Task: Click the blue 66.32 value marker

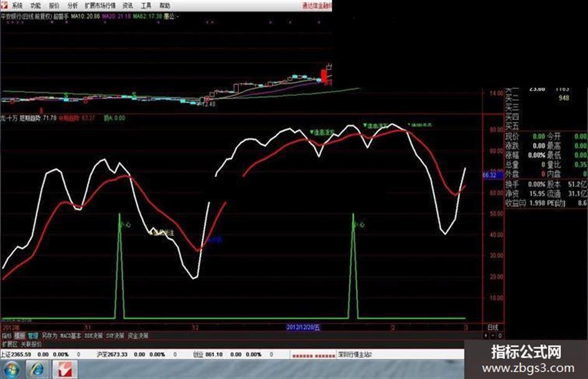Action: (x=492, y=175)
